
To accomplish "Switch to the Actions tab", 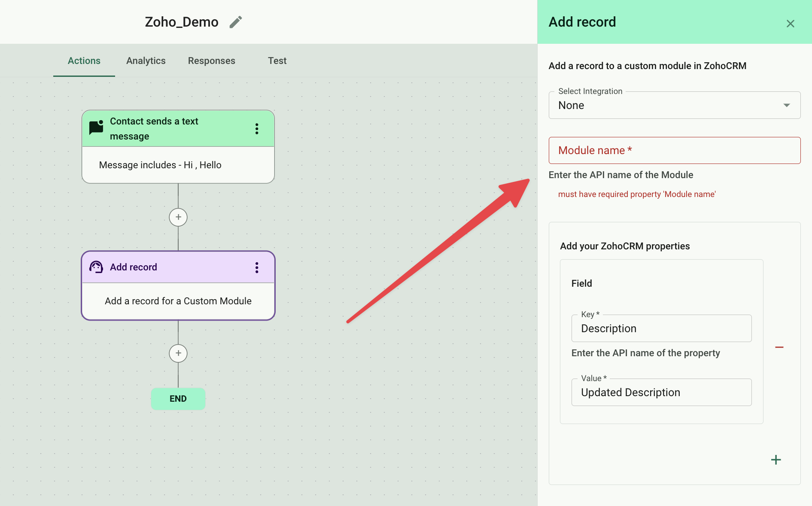I will (84, 61).
